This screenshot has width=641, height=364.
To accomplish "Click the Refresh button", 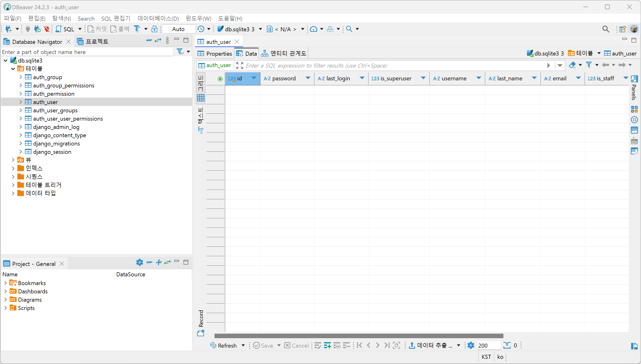I will pyautogui.click(x=223, y=346).
